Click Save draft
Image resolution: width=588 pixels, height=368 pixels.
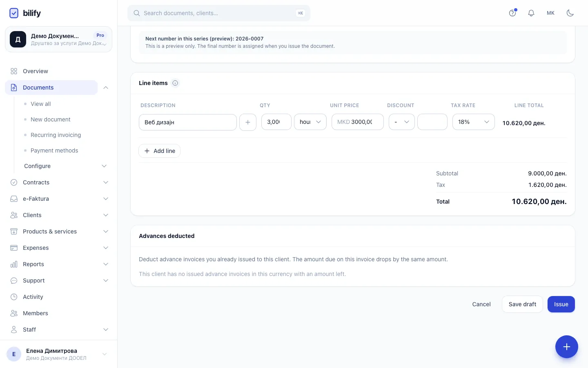(x=522, y=304)
